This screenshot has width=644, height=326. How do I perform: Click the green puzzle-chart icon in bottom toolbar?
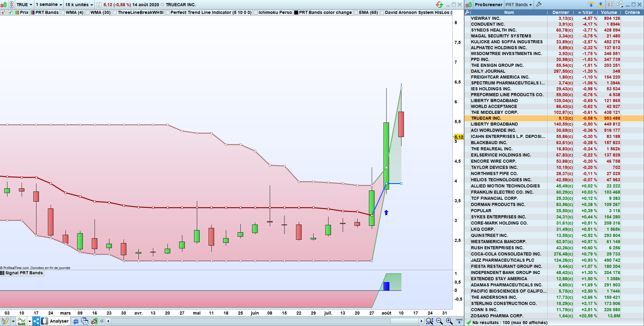(94, 321)
